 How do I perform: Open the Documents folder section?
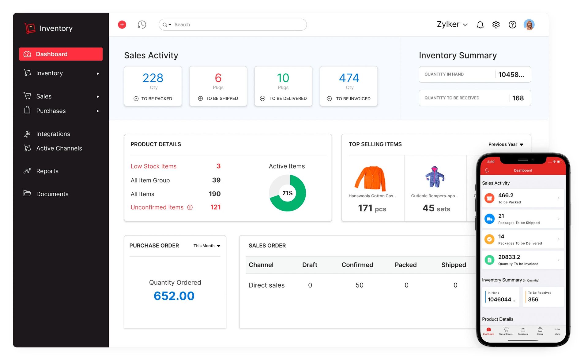coord(52,194)
